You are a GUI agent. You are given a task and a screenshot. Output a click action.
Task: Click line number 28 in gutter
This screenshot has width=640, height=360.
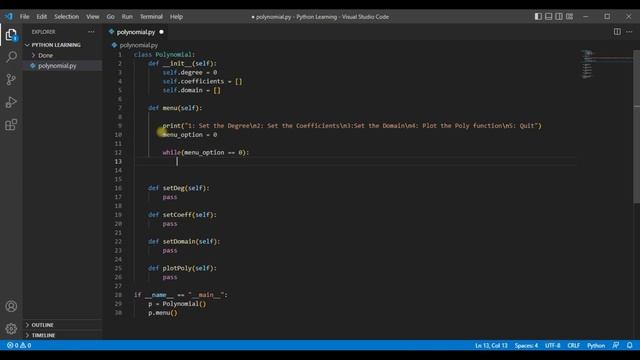(118, 295)
